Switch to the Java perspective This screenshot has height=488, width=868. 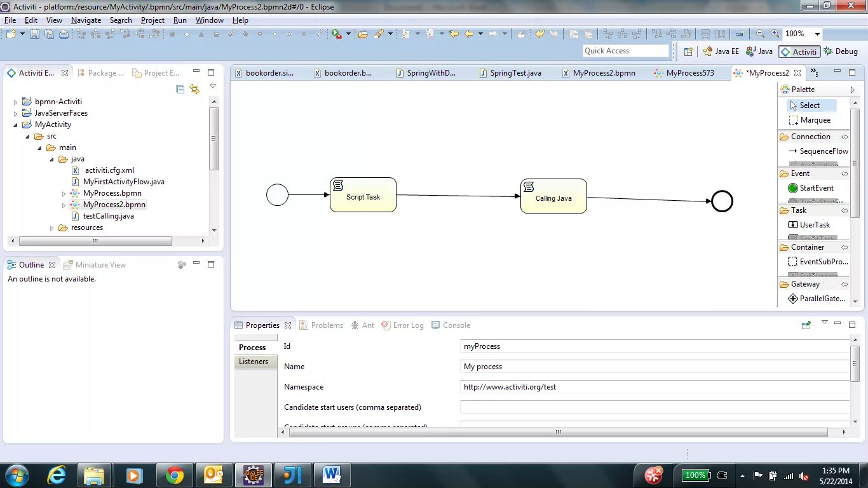(x=760, y=51)
